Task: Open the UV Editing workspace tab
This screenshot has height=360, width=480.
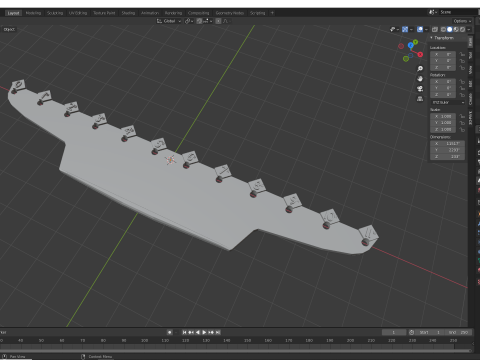Action: pyautogui.click(x=78, y=13)
